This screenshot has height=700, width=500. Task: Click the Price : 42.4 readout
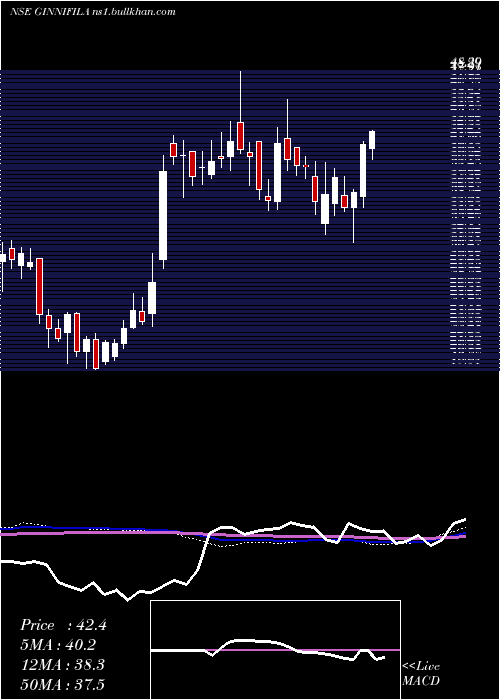tap(63, 625)
